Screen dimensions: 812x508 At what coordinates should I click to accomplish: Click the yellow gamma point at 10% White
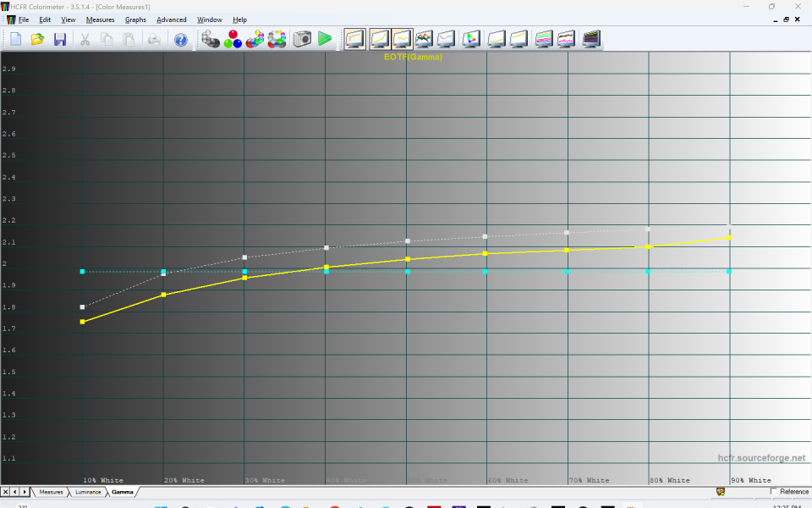click(x=82, y=322)
